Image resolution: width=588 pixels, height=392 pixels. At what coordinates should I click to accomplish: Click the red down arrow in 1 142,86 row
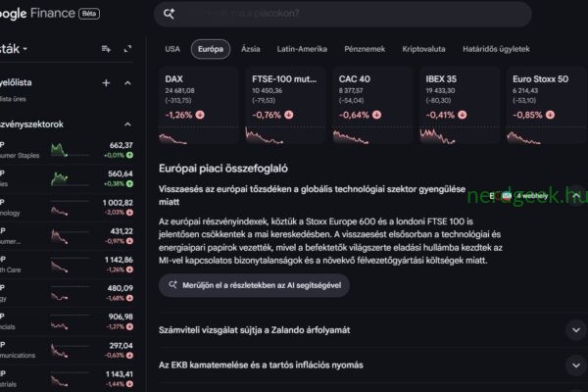click(x=129, y=269)
